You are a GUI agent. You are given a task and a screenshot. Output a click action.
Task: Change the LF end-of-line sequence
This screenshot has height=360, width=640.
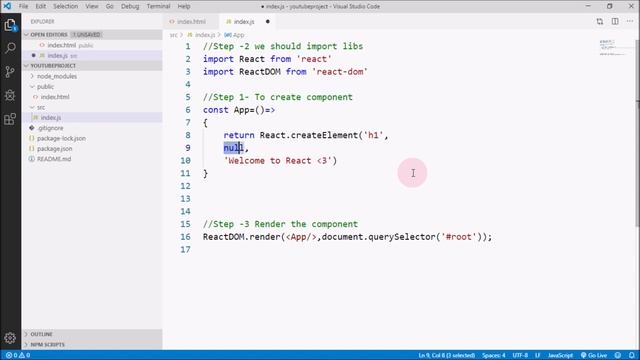tap(538, 355)
